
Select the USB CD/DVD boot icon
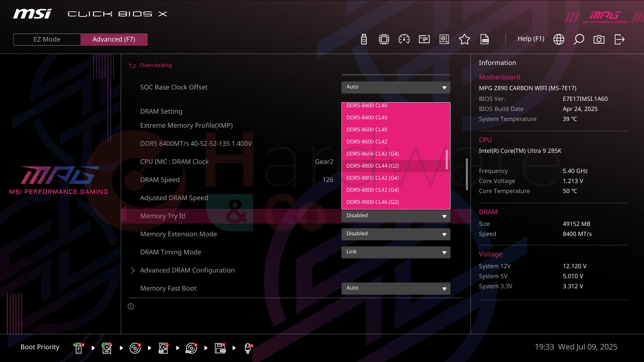click(192, 348)
